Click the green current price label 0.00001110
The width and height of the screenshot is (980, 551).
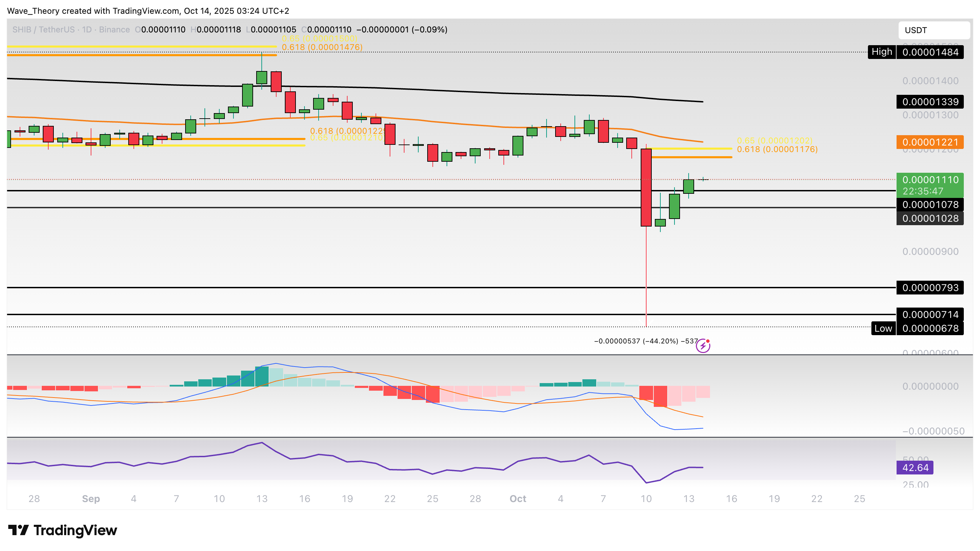pos(929,180)
